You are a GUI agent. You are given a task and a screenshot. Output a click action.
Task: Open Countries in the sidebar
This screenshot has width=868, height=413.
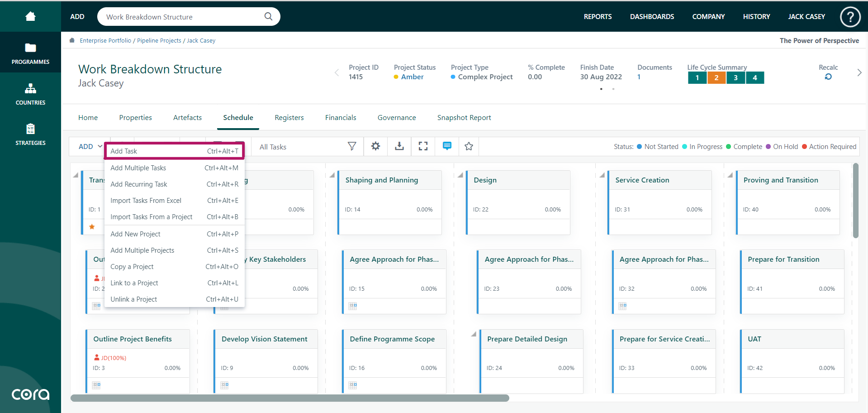[30, 94]
